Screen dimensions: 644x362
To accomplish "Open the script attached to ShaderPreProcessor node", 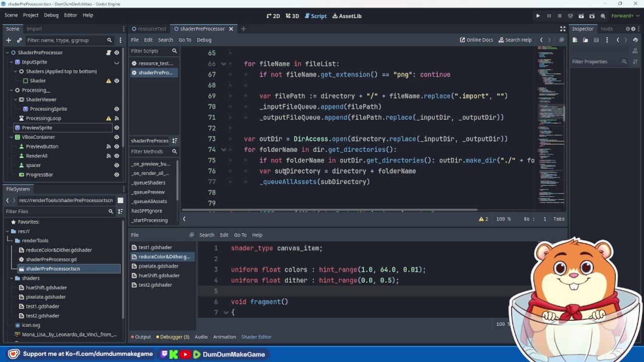I will click(x=109, y=53).
